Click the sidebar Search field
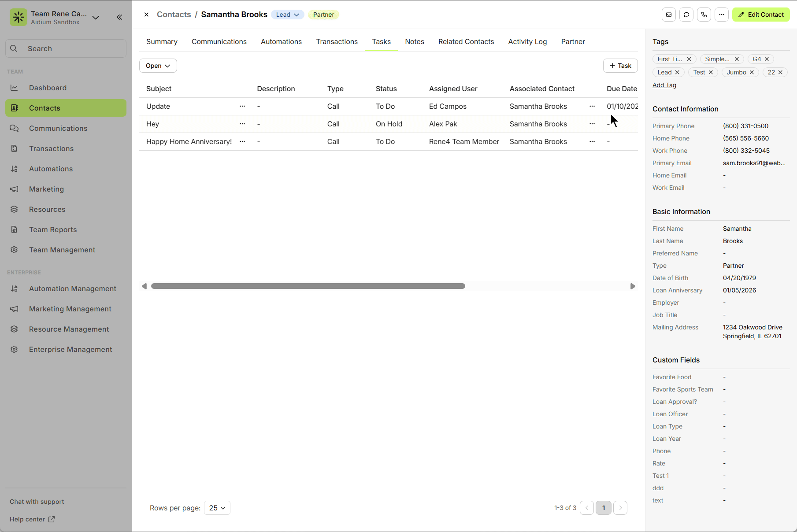The width and height of the screenshot is (797, 532). click(x=66, y=48)
